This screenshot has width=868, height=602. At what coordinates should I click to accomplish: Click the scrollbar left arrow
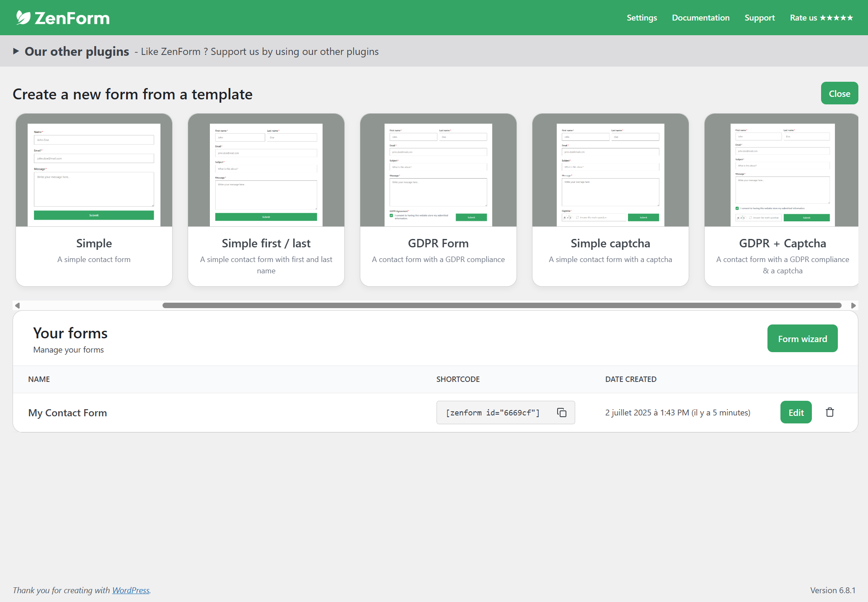pos(17,306)
